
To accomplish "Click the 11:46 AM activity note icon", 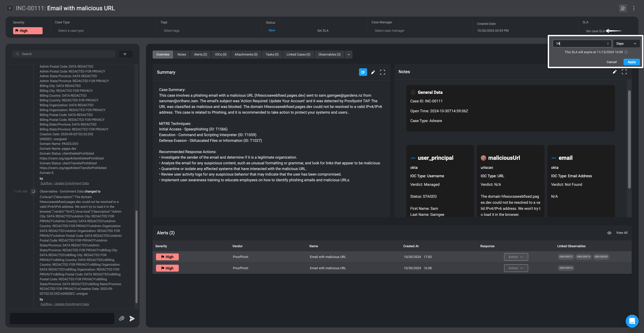I will click(x=34, y=191).
